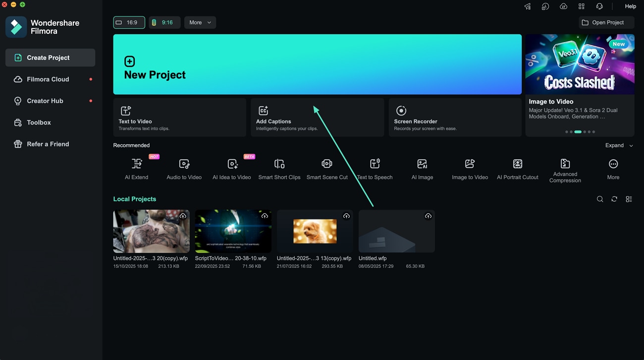Open the Add Captions card
The image size is (644, 360).
pos(317,118)
